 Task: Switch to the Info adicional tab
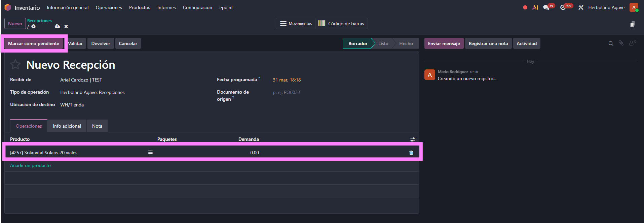(67, 126)
